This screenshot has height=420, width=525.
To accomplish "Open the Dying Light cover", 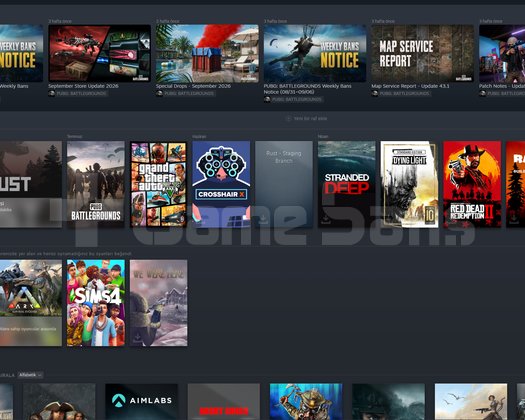I will pos(409,184).
